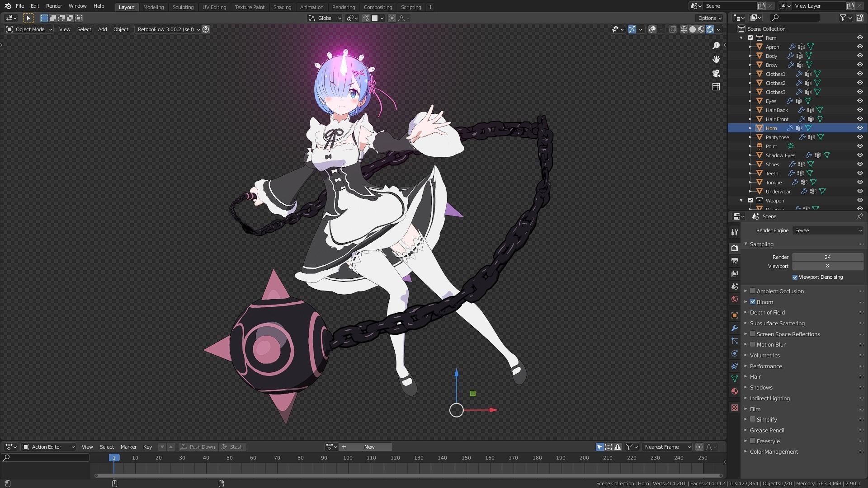Toggle Only Show Selected filter in Action Editor

pos(600,447)
